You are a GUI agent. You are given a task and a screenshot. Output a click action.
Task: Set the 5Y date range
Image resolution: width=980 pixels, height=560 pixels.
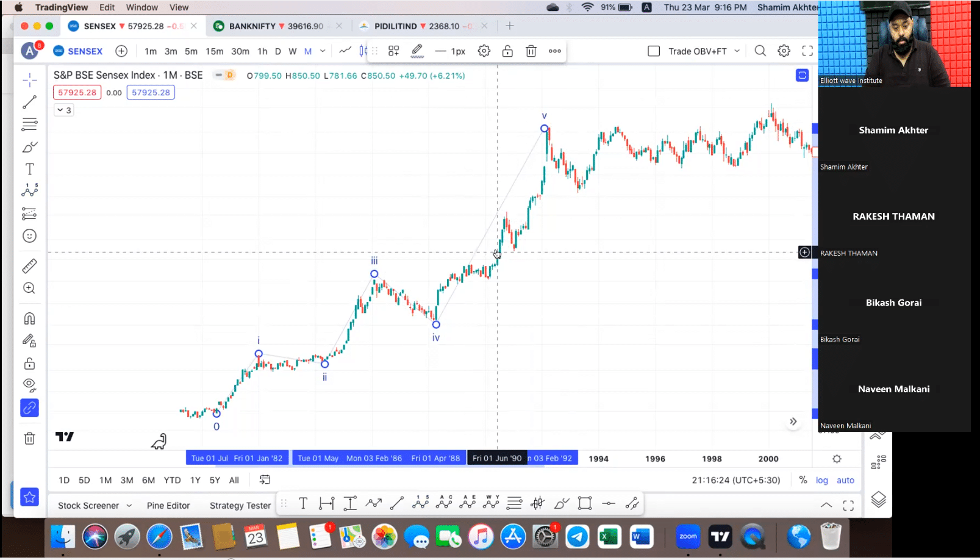click(x=215, y=480)
